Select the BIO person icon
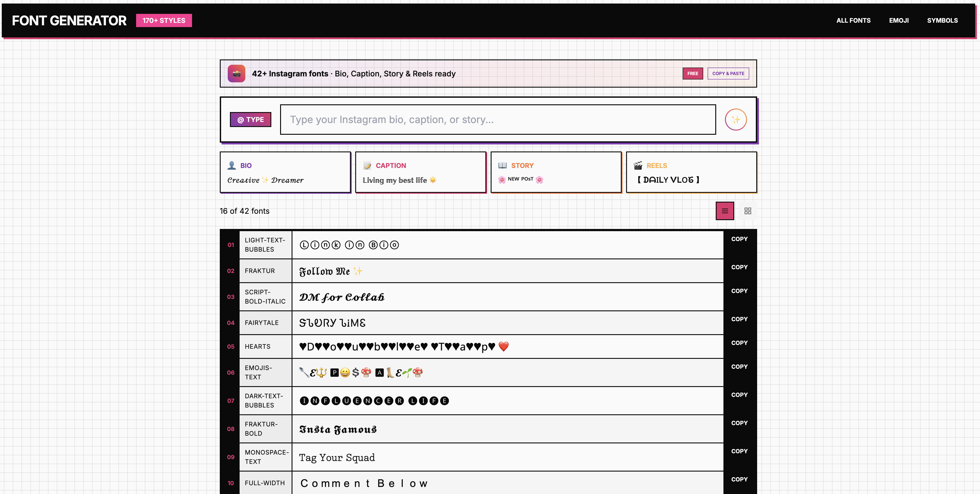 231,165
